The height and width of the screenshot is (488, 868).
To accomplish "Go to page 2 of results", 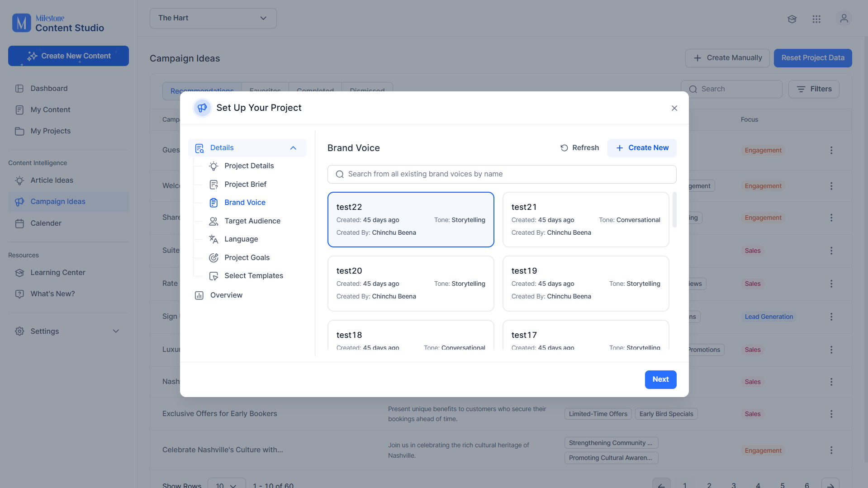I will 709,485.
